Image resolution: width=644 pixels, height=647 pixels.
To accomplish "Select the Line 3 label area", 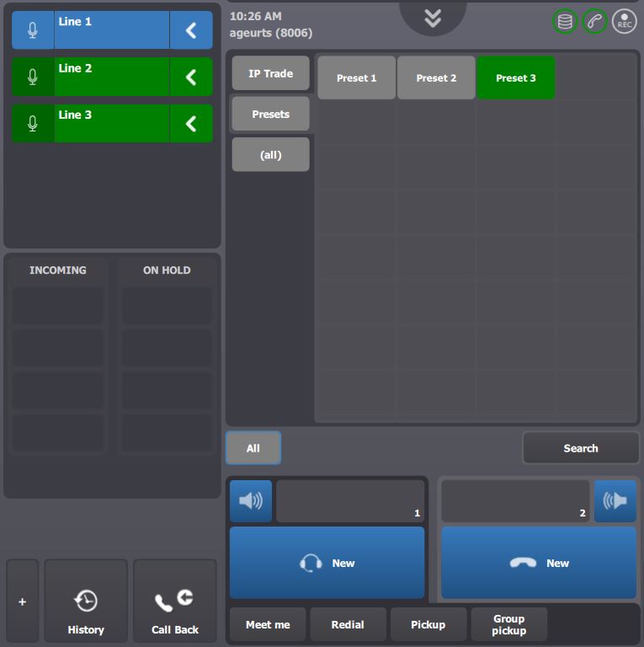I will [x=112, y=123].
